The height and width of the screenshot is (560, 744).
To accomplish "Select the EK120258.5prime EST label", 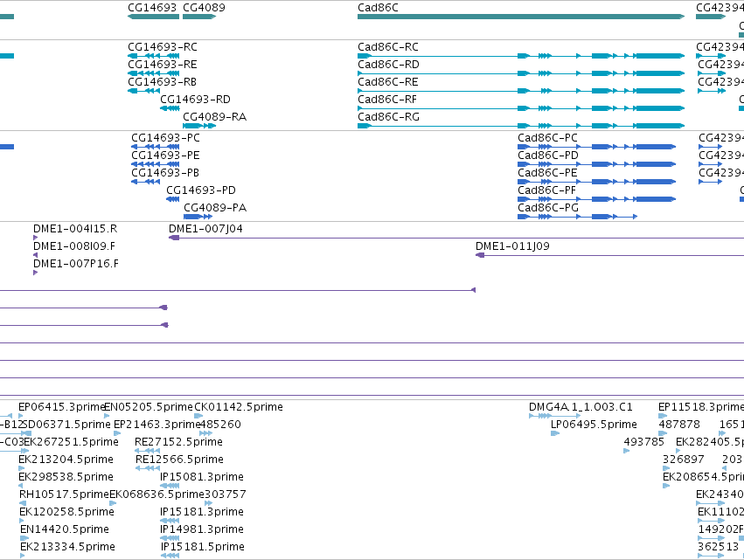I will [x=67, y=513].
